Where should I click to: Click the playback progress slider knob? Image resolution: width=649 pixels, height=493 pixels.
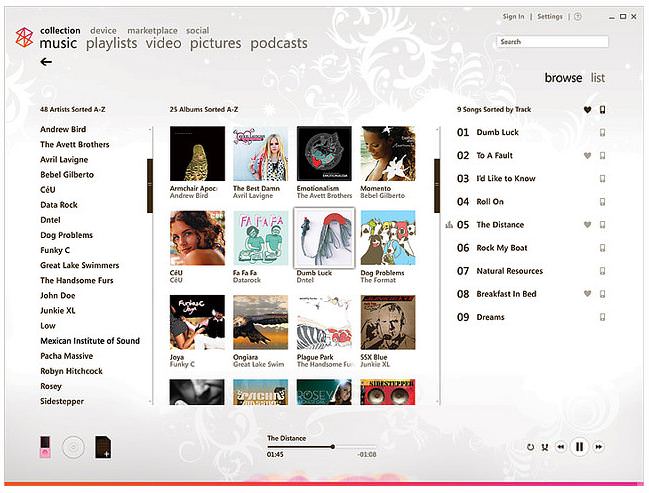(x=332, y=447)
